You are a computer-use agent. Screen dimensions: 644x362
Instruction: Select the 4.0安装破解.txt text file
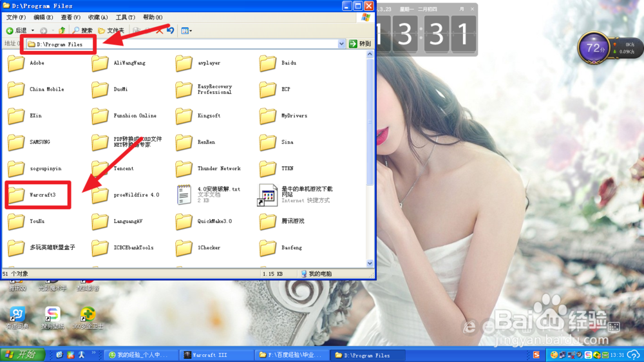(x=208, y=195)
